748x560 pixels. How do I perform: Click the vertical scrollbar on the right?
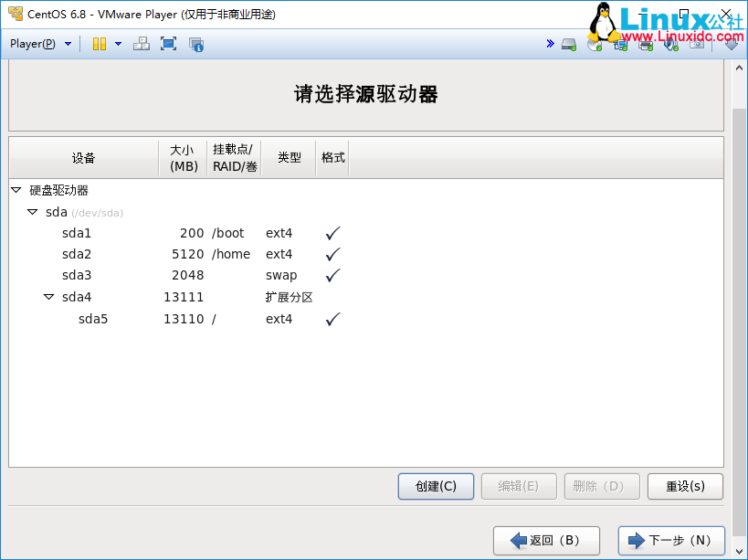tap(738, 274)
